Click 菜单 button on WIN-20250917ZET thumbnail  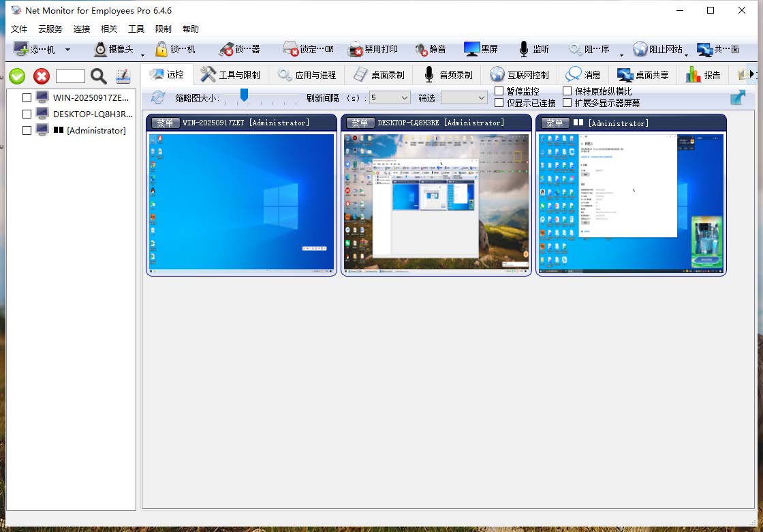point(166,123)
